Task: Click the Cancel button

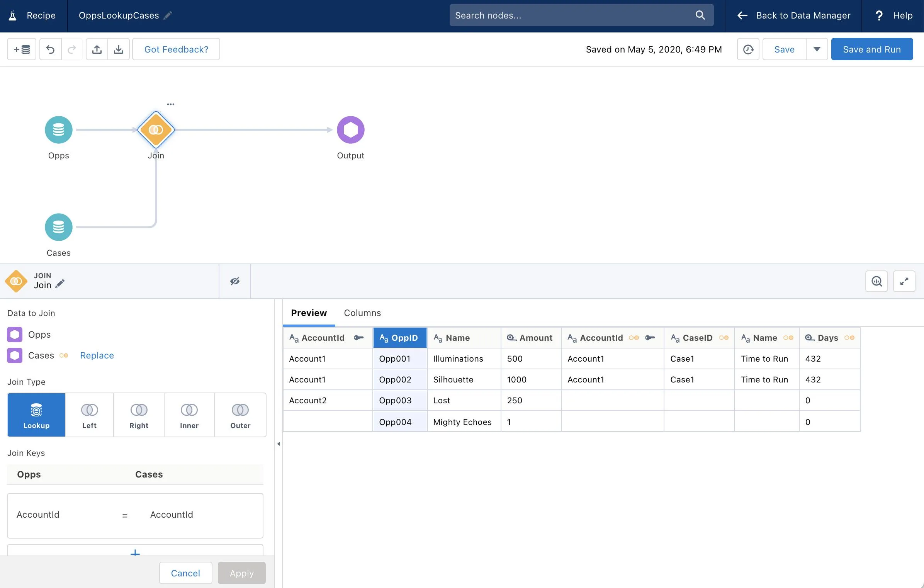Action: [x=185, y=573]
